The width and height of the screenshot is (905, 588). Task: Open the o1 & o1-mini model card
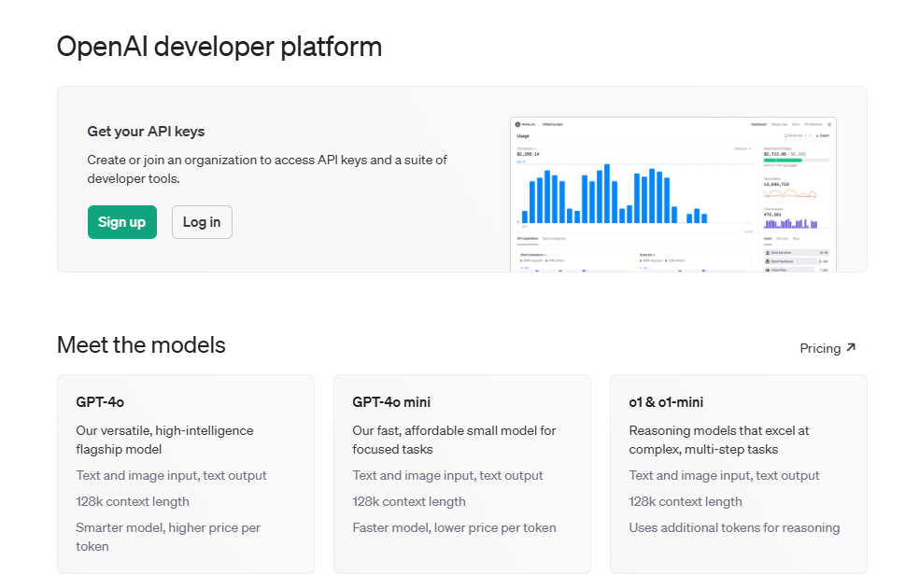[738, 473]
